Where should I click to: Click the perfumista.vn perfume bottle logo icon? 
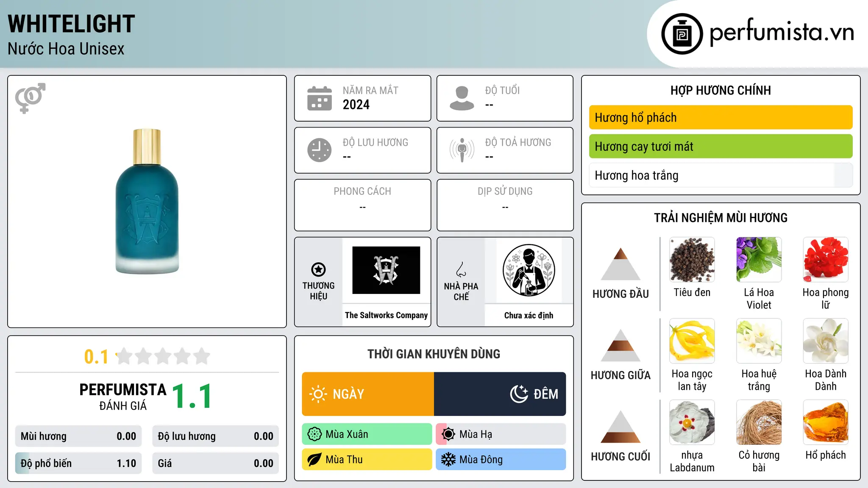pyautogui.click(x=682, y=34)
